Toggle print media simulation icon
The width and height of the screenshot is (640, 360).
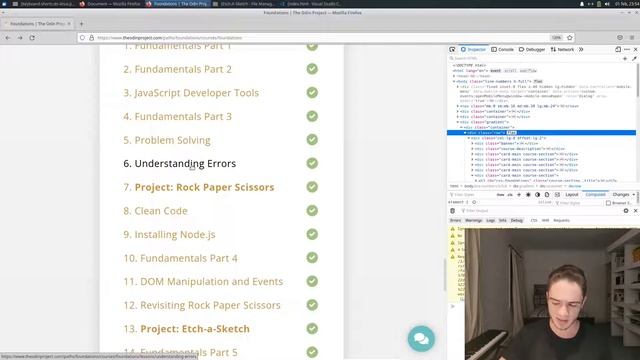click(x=547, y=195)
